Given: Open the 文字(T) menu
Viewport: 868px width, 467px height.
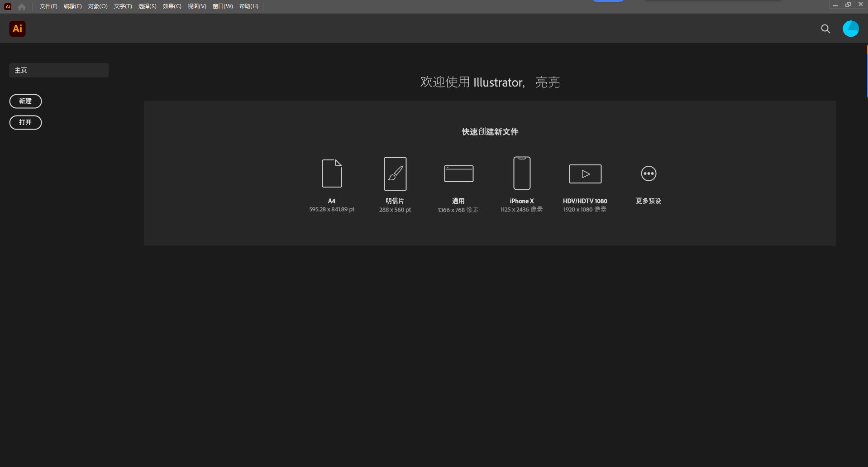Looking at the screenshot, I should pos(123,6).
